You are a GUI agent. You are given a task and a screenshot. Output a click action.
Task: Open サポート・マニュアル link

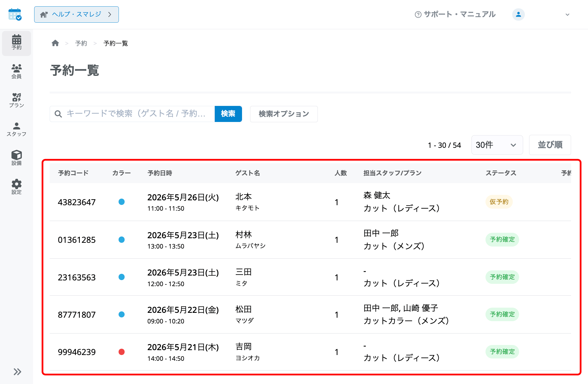click(x=455, y=14)
